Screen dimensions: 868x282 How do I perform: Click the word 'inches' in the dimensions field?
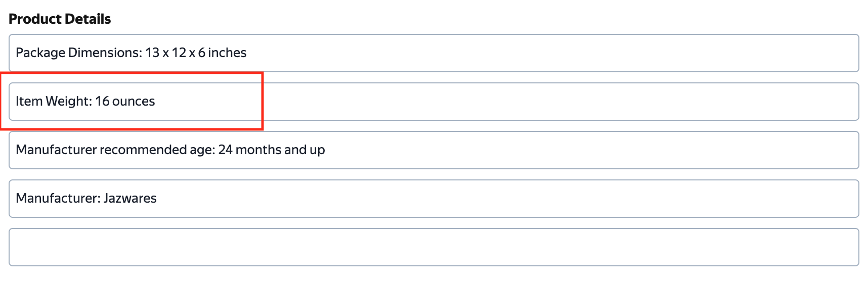(x=227, y=53)
